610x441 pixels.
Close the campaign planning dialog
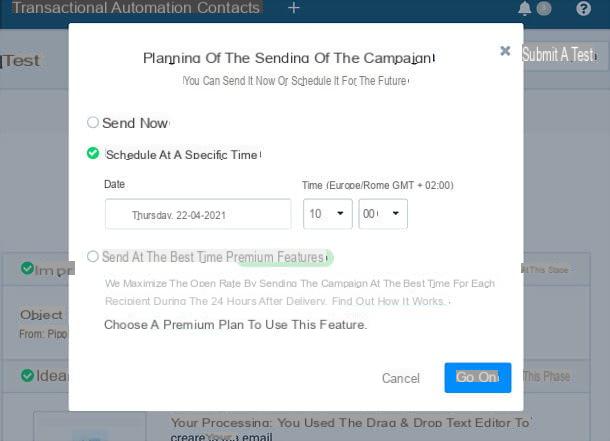[x=505, y=51]
